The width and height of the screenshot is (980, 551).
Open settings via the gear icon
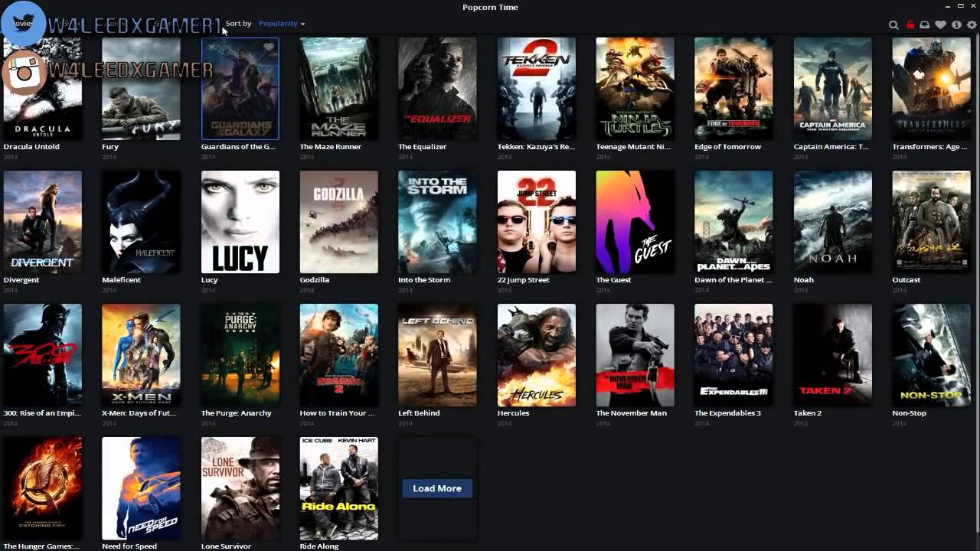972,24
